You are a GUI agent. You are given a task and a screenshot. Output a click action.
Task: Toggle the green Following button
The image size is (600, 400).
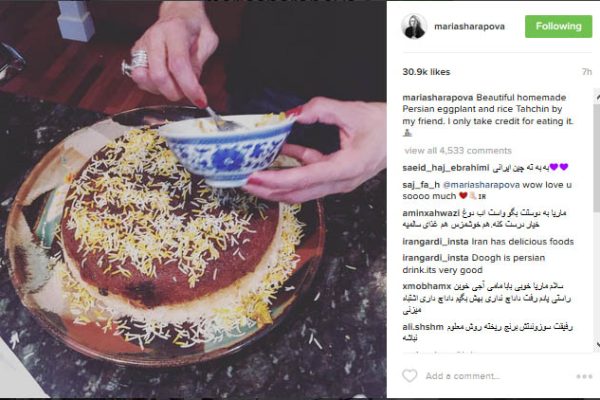tap(558, 26)
